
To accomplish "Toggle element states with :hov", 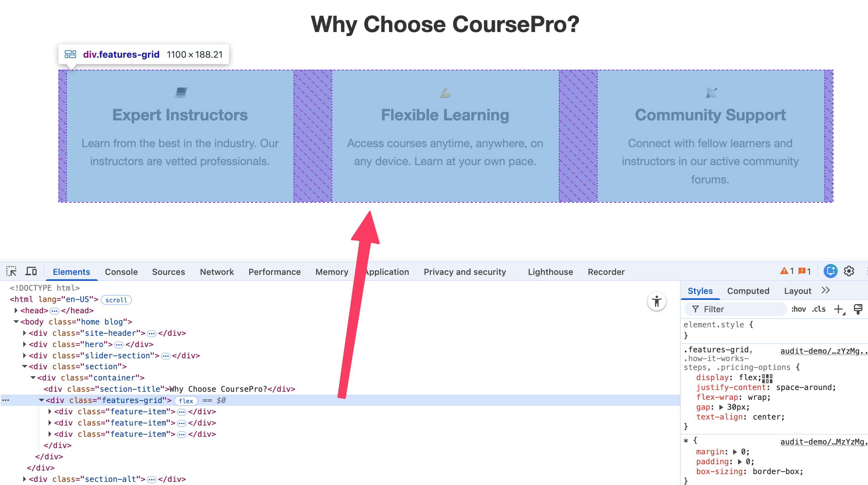I will [x=799, y=309].
